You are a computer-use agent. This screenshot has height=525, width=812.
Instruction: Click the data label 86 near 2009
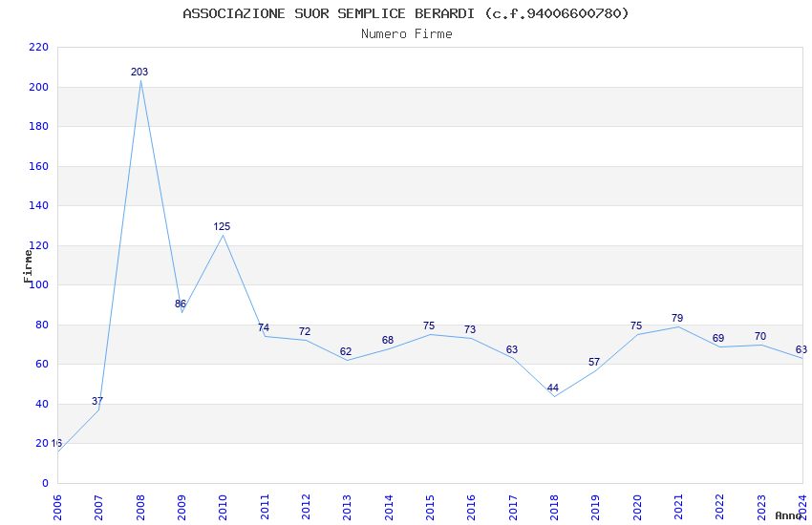click(x=181, y=304)
